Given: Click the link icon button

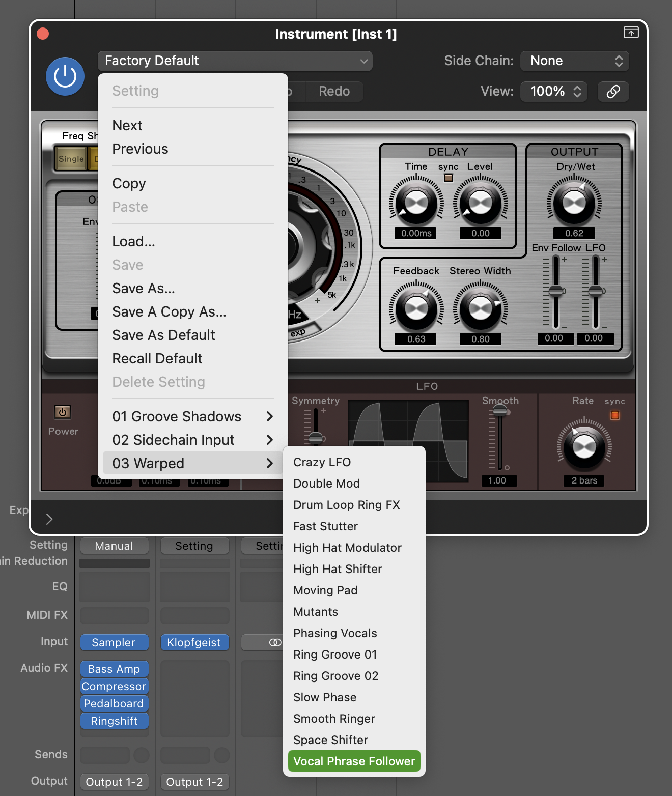Looking at the screenshot, I should [613, 92].
